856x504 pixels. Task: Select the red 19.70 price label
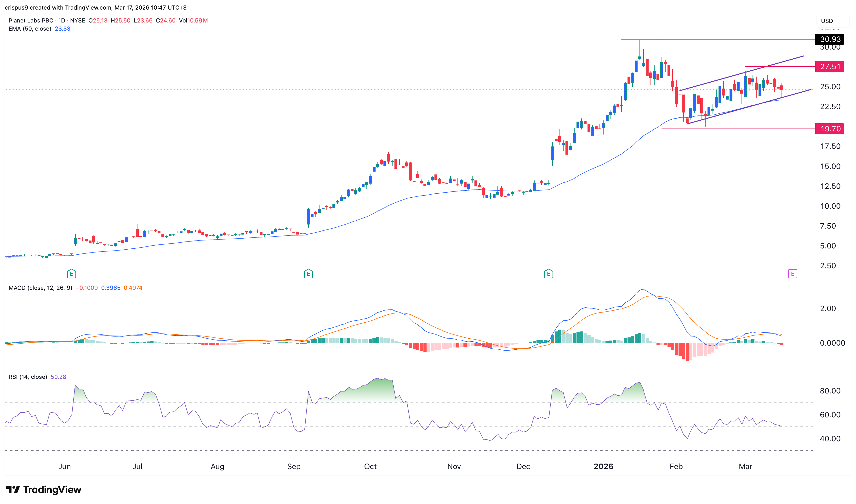click(829, 129)
